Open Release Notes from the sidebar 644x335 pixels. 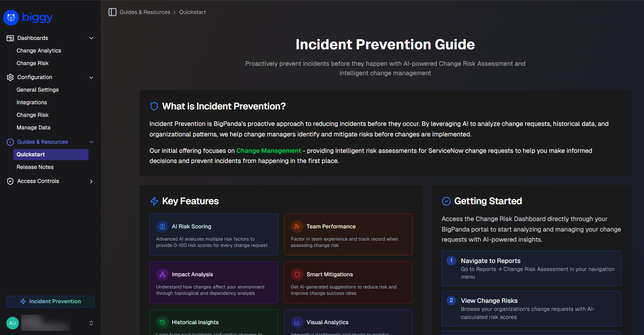click(35, 167)
